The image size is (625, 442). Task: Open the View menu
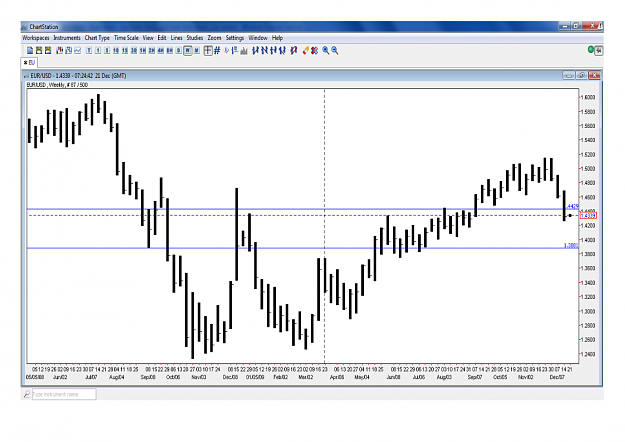[x=148, y=38]
